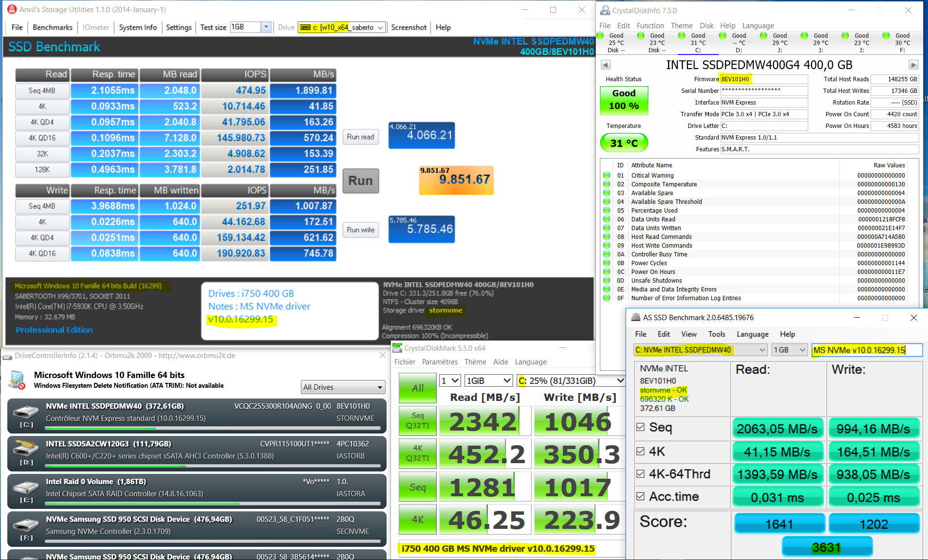The width and height of the screenshot is (928, 560).
Task: Click 4K QD16 write test button
Action: tap(42, 253)
